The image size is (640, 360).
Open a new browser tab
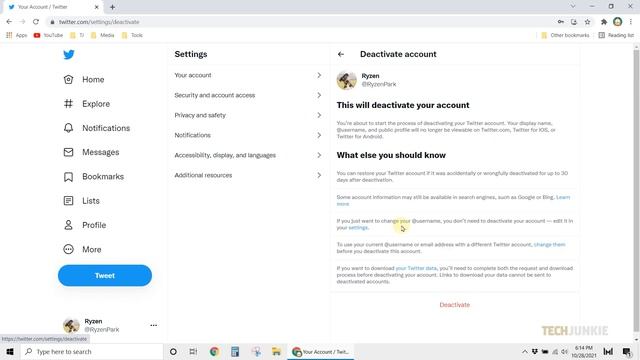[112, 7]
